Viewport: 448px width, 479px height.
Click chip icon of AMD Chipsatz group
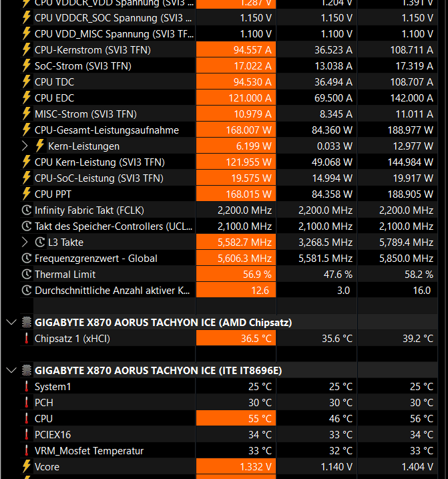click(x=27, y=322)
